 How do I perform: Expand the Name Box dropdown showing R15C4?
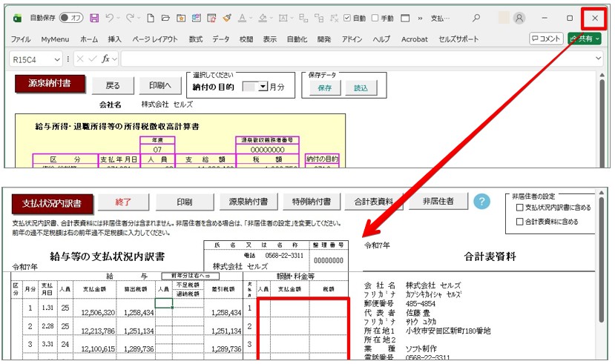57,59
